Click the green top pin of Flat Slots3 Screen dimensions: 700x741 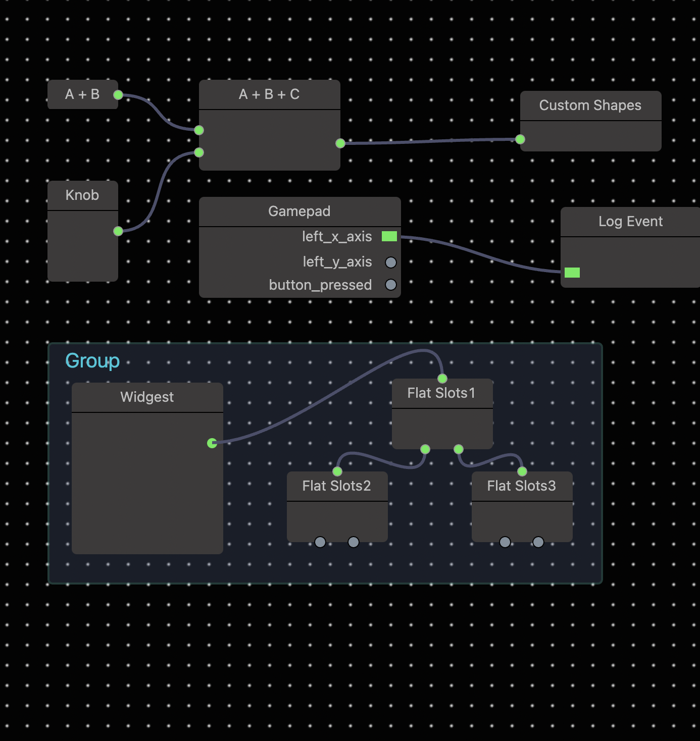[522, 471]
